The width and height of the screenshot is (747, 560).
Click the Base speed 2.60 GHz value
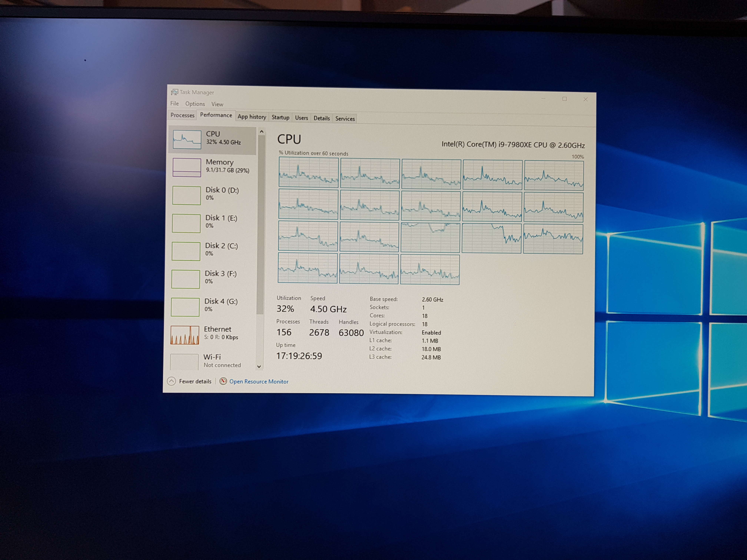pyautogui.click(x=432, y=299)
